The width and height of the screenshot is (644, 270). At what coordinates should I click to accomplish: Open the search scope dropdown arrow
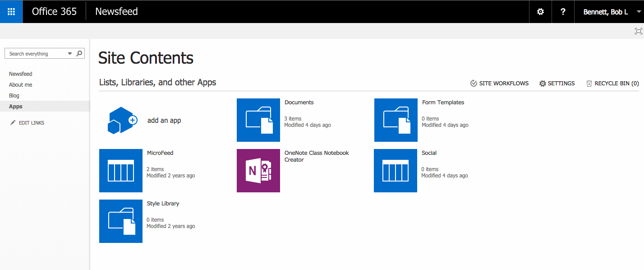point(70,53)
